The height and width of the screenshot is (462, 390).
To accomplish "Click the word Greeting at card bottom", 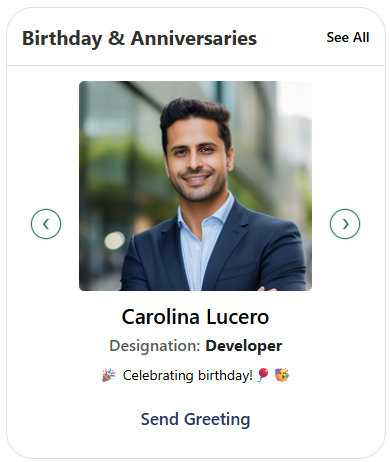I will coord(217,420).
